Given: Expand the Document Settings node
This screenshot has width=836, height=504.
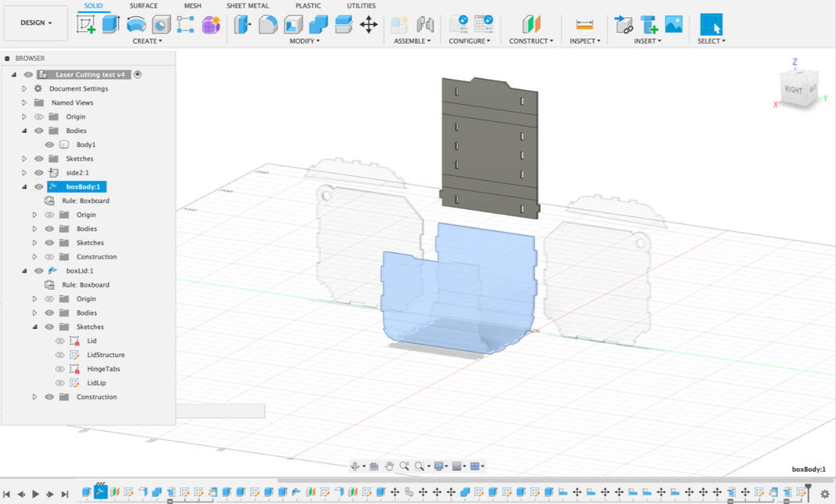Looking at the screenshot, I should click(24, 88).
